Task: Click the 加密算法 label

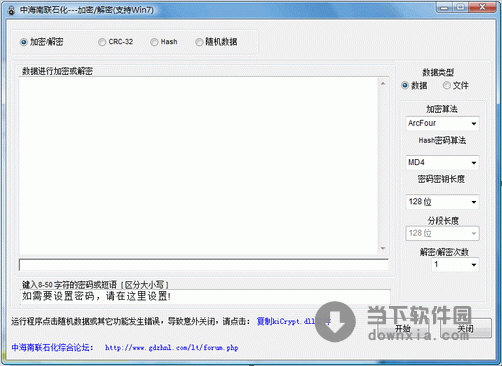Action: click(442, 109)
